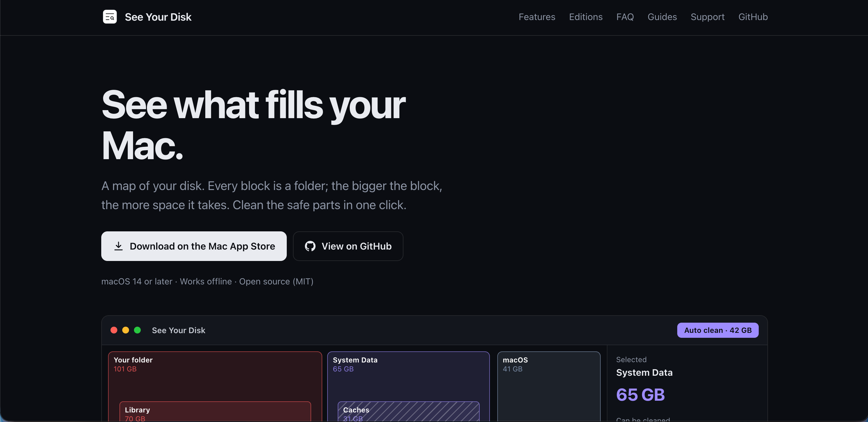
Task: Click the View on GitHub button
Action: click(x=348, y=246)
